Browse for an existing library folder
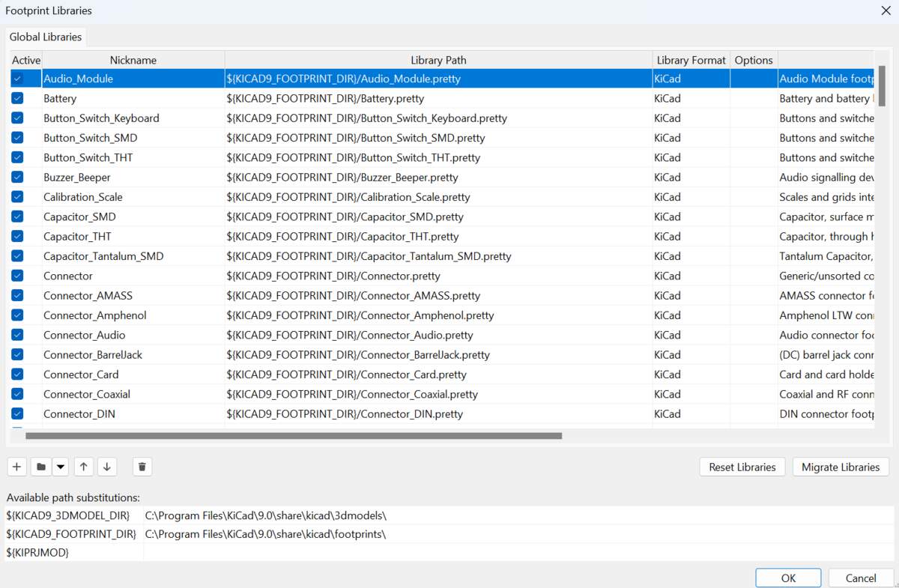This screenshot has width=899, height=588. point(40,467)
